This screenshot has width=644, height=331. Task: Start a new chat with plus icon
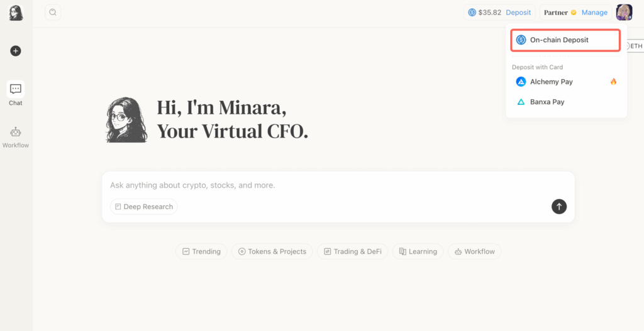(16, 51)
